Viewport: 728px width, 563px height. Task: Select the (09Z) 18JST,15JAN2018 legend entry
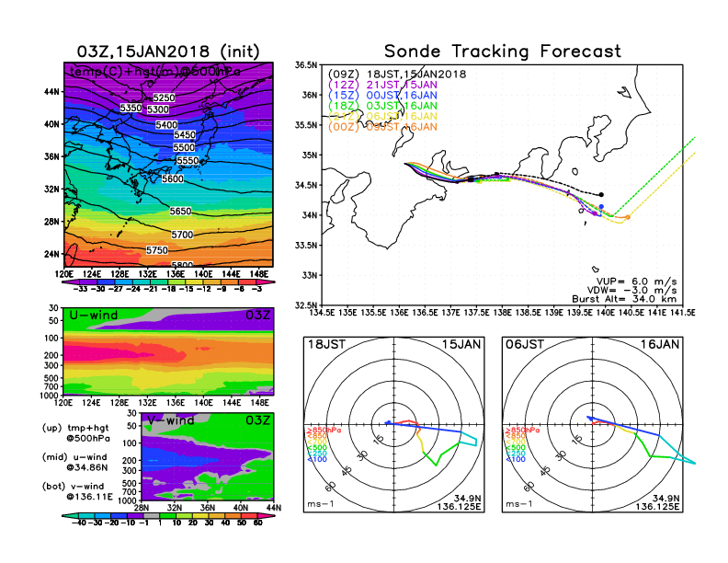pyautogui.click(x=398, y=74)
